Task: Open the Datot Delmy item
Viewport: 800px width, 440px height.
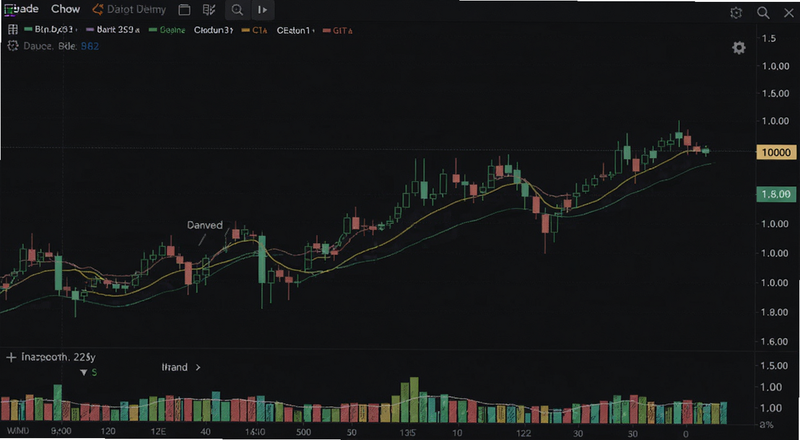Action: (136, 9)
